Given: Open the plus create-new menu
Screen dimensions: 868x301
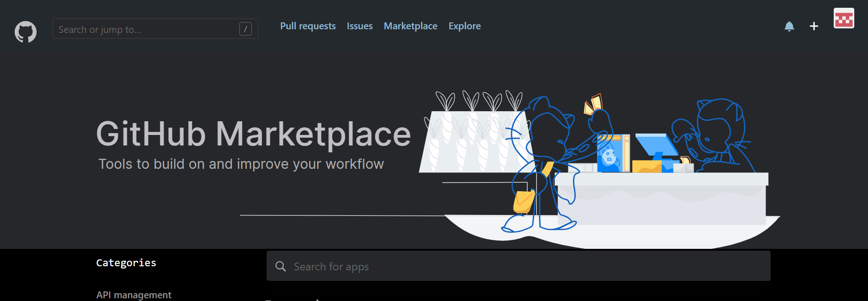Looking at the screenshot, I should [x=814, y=26].
